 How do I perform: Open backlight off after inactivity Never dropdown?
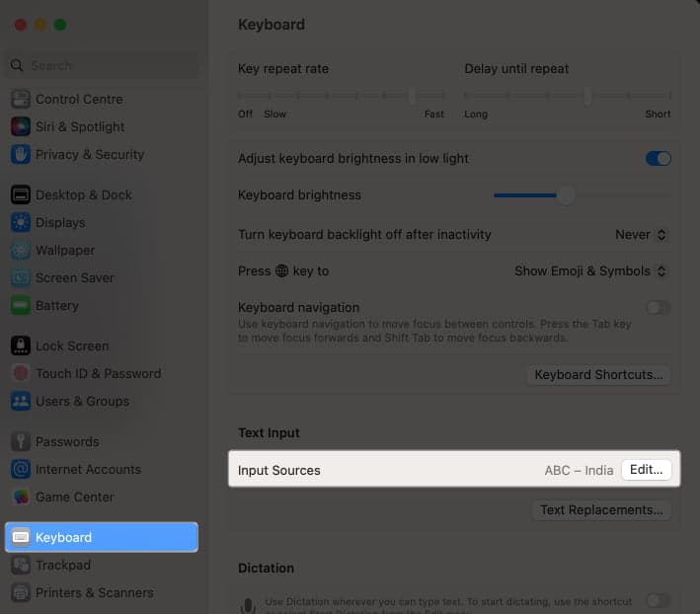point(641,235)
